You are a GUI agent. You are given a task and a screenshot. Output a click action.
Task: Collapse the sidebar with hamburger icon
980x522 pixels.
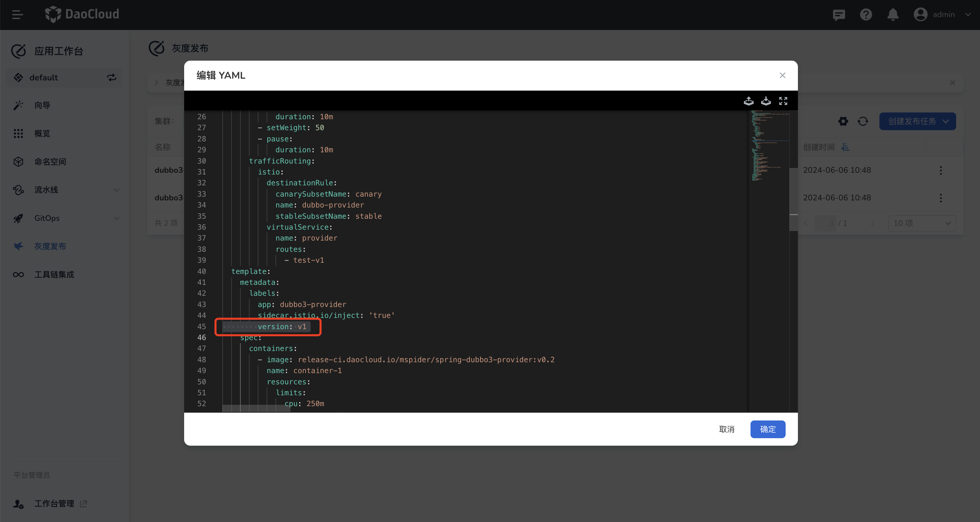point(17,14)
